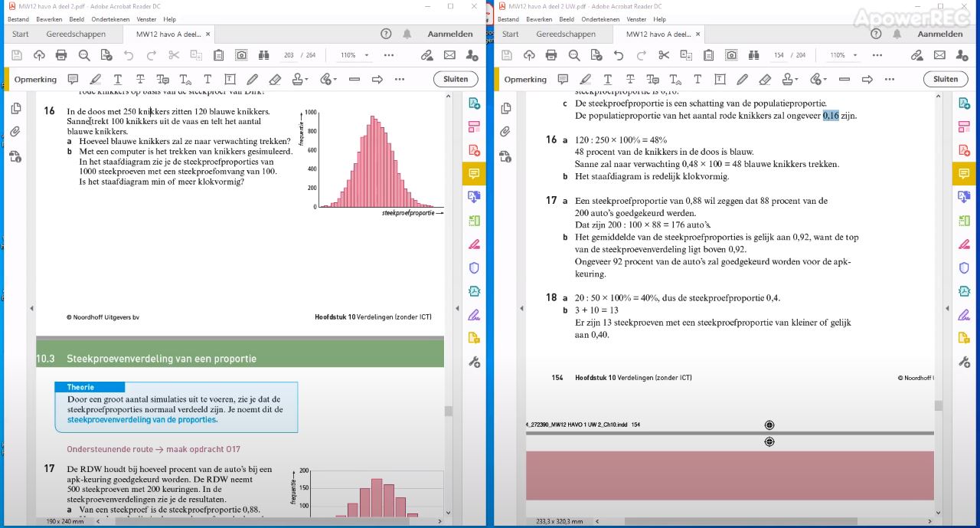Click page number field showing 154
The height and width of the screenshot is (528, 980).
779,55
